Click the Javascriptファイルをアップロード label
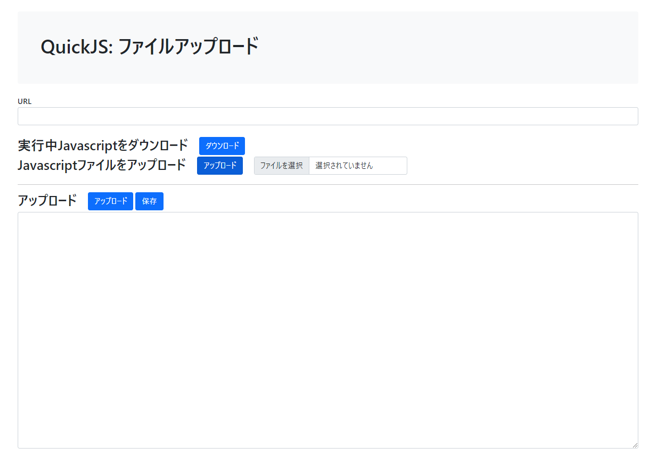Screen dimensions: 655x476 pyautogui.click(x=102, y=165)
